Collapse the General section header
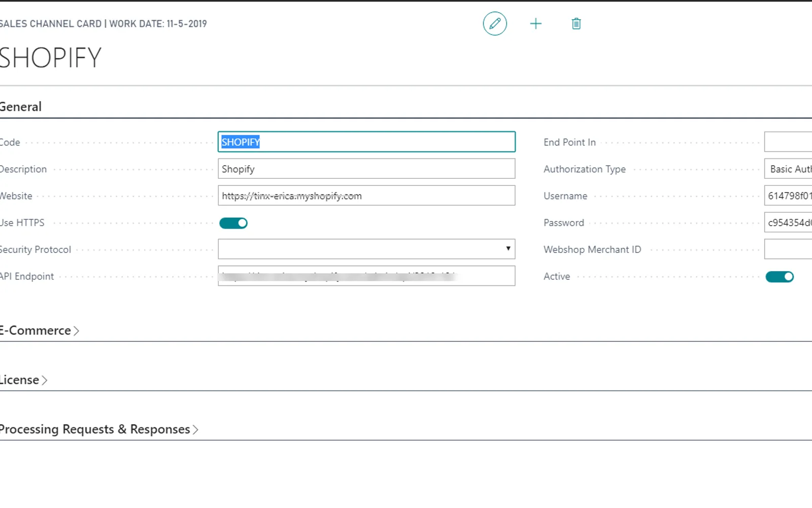The width and height of the screenshot is (812, 508). [21, 107]
